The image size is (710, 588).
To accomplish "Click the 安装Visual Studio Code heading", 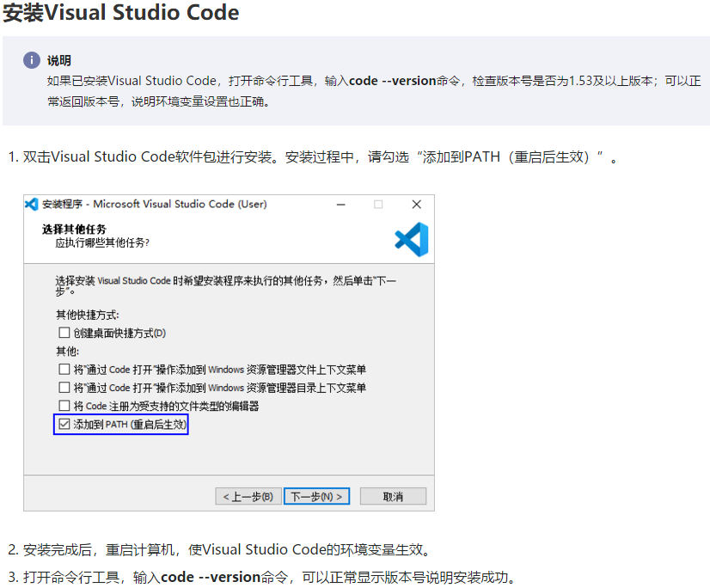I will [121, 12].
